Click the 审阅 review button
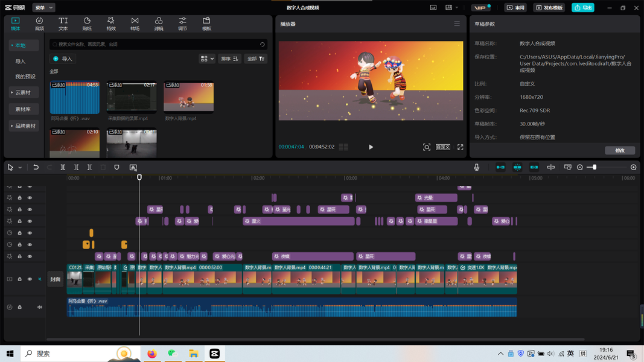Viewport: 644px width, 362px height. click(x=515, y=7)
